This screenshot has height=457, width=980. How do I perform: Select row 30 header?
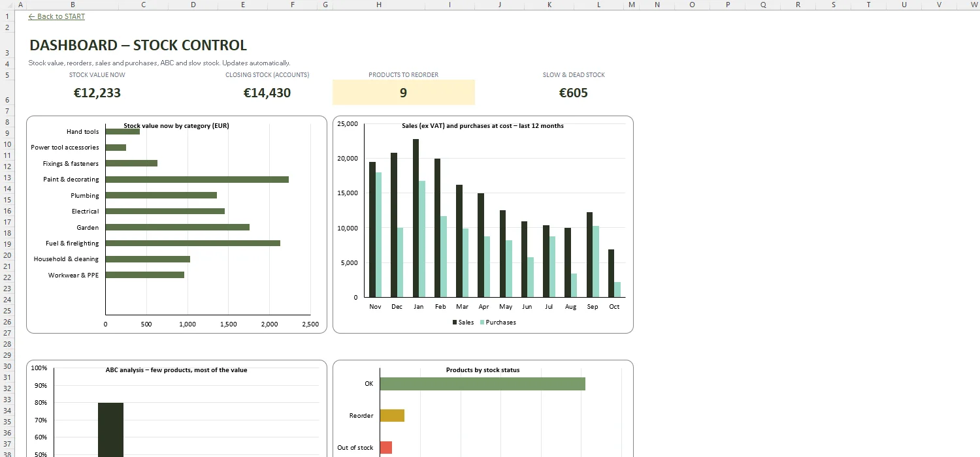[7, 366]
